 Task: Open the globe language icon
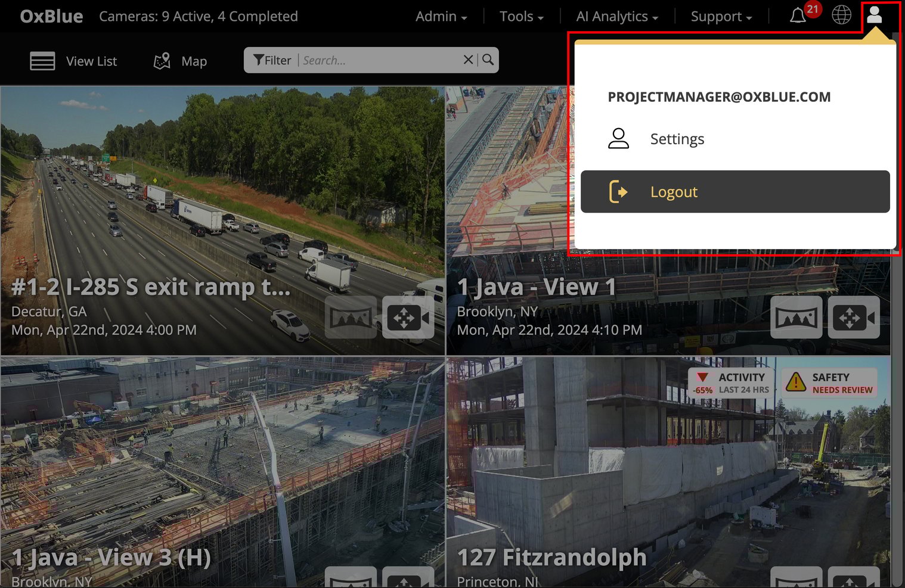(x=841, y=15)
